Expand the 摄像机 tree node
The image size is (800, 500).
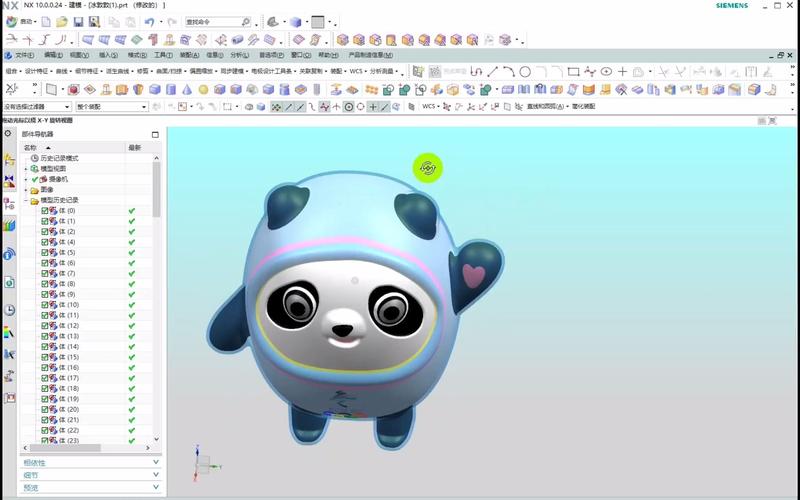pyautogui.click(x=26, y=179)
